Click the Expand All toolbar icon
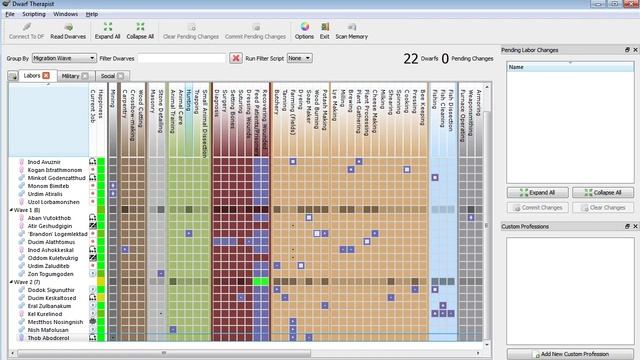Image resolution: width=640 pixels, height=360 pixels. (x=108, y=27)
